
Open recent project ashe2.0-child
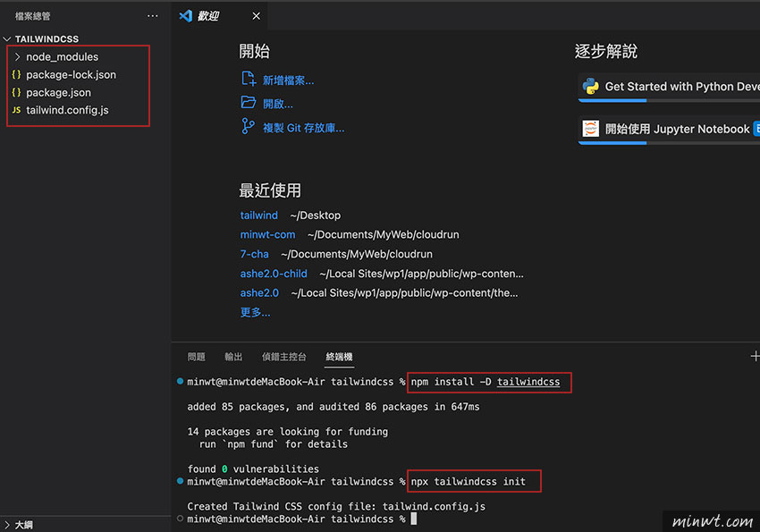(274, 274)
